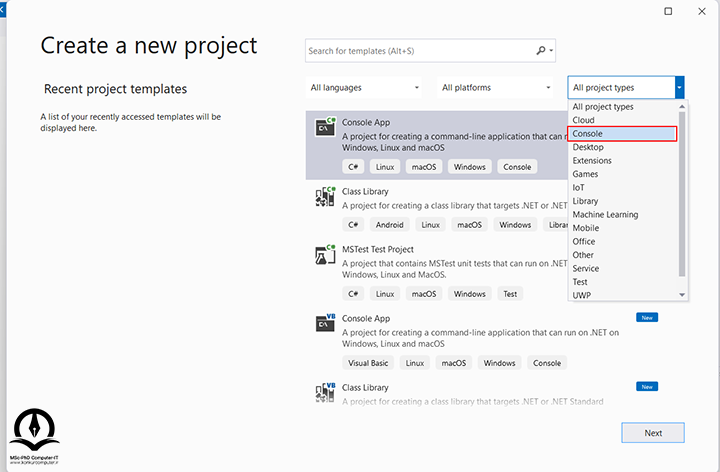
Task: Select Other project type
Action: [583, 255]
